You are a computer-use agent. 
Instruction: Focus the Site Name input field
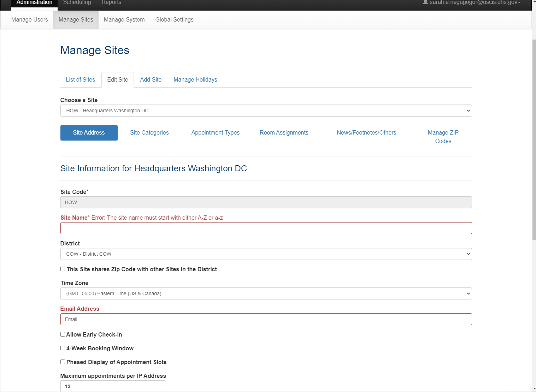click(x=266, y=228)
